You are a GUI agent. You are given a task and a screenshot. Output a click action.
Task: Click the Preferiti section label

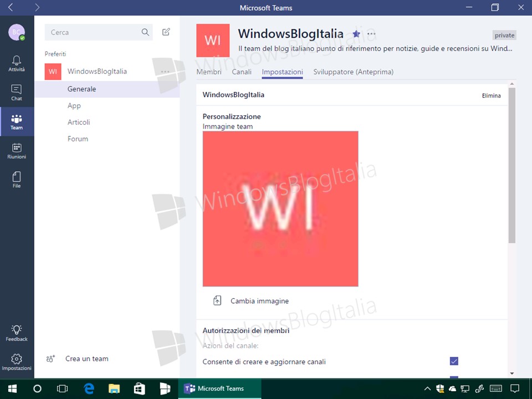(x=55, y=54)
